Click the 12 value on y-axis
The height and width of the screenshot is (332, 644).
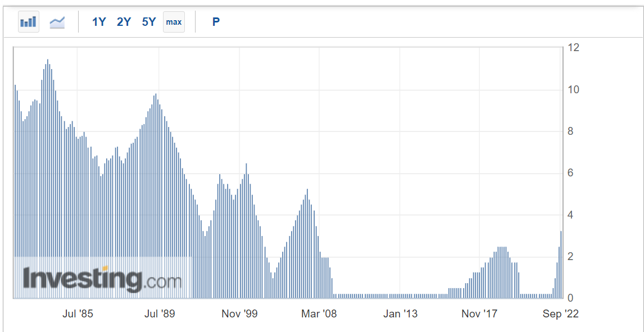click(573, 48)
